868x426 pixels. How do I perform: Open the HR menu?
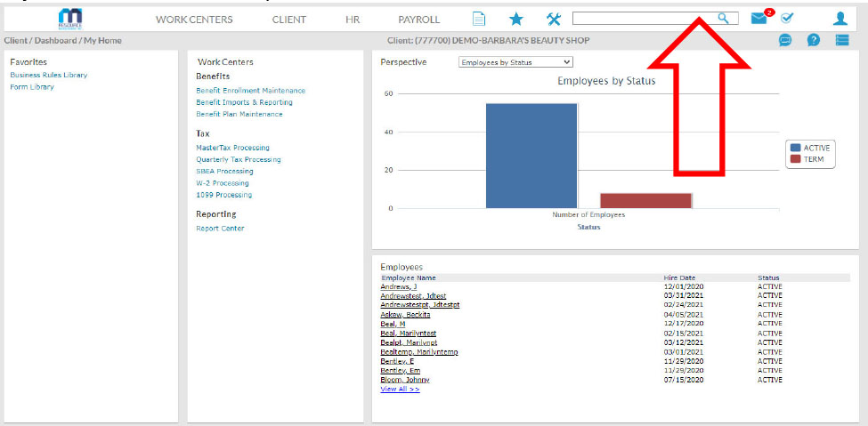(353, 20)
